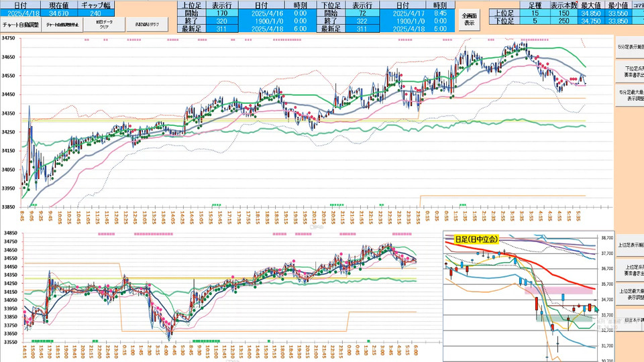Viewport: 644px width, 362px height.
Task: Click the 上位足表示範囲 button
Action: tap(630, 245)
